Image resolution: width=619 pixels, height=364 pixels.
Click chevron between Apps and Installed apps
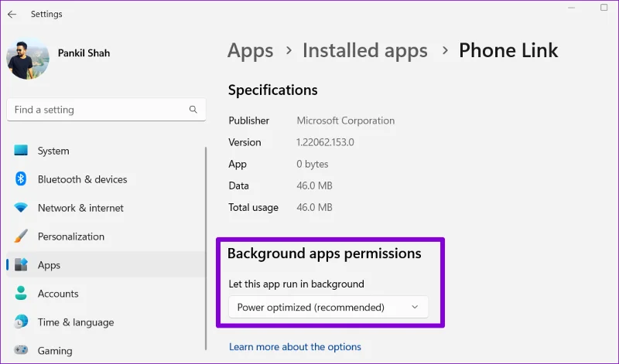[289, 50]
